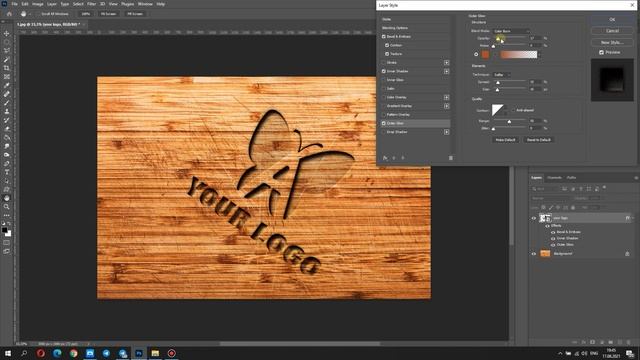
Task: Toggle the Outer Glow checkbox
Action: pyautogui.click(x=384, y=123)
